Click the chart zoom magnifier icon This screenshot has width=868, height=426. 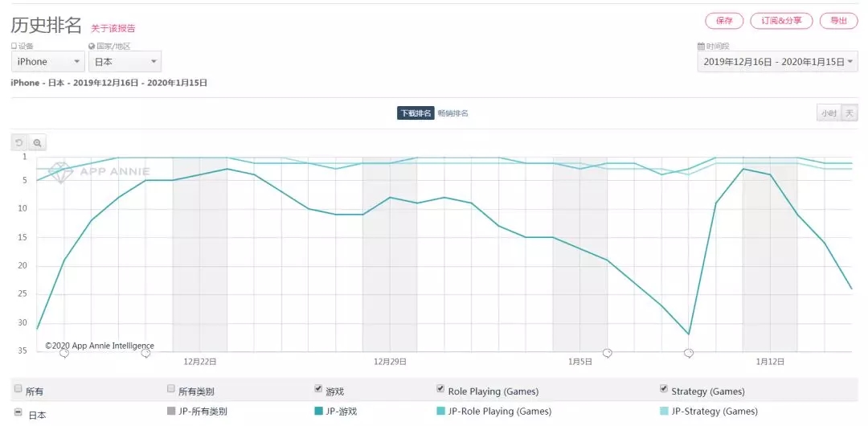37,142
